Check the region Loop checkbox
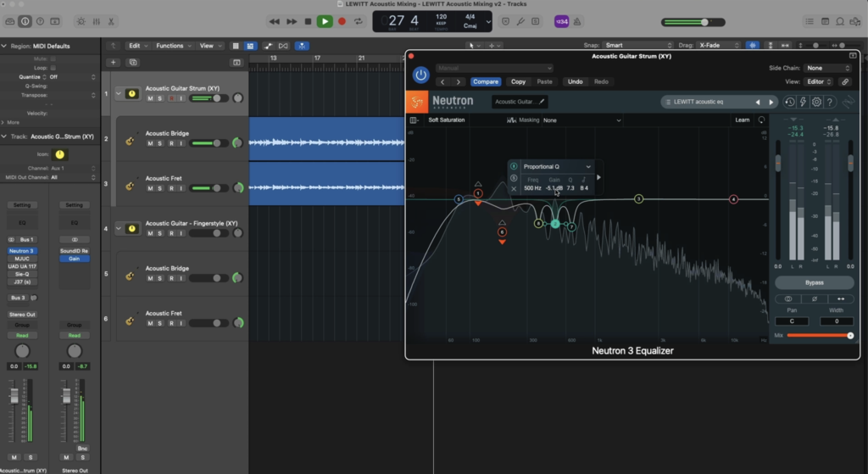 pos(53,68)
